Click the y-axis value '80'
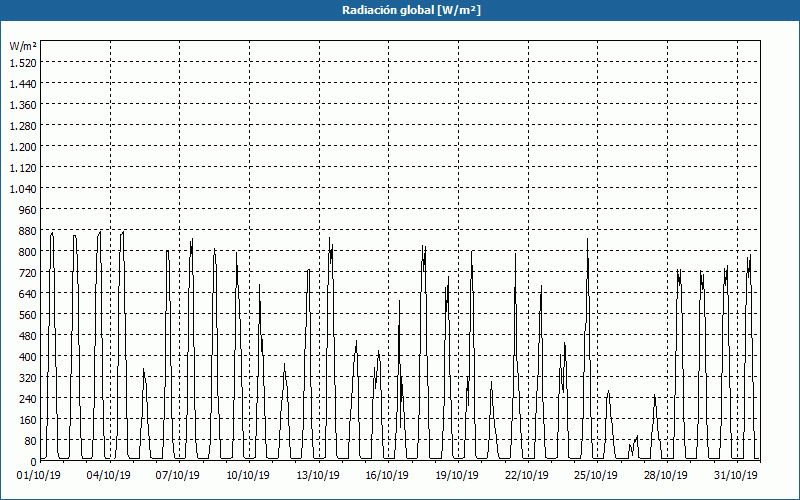Screen dimensions: 800x500 [31, 441]
